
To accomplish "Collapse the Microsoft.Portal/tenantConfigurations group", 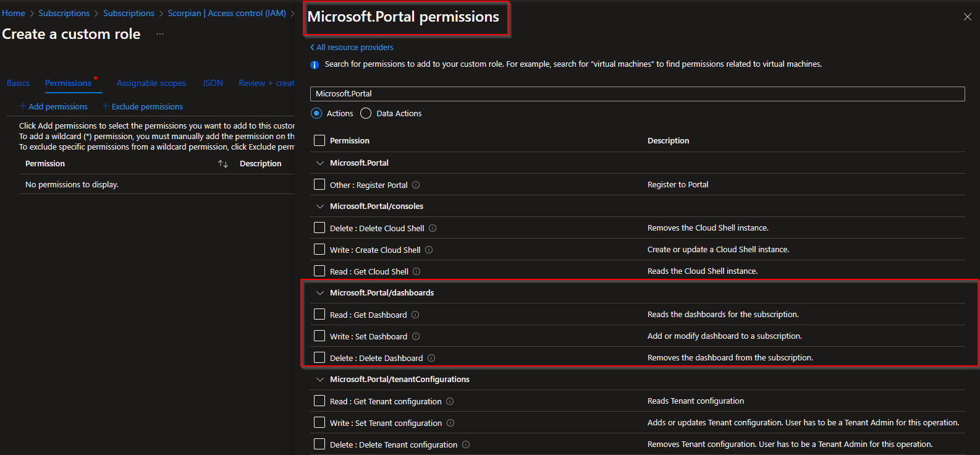I will click(x=319, y=380).
